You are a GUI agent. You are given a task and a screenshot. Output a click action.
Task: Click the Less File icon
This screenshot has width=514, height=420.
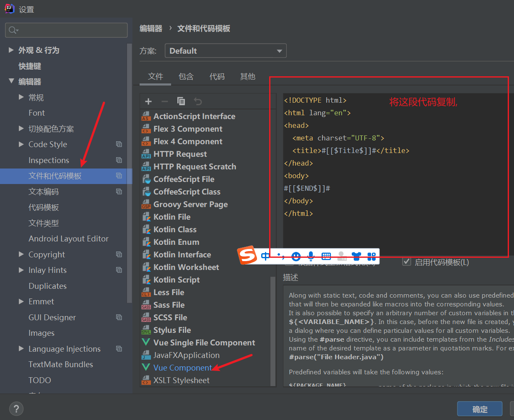(146, 293)
